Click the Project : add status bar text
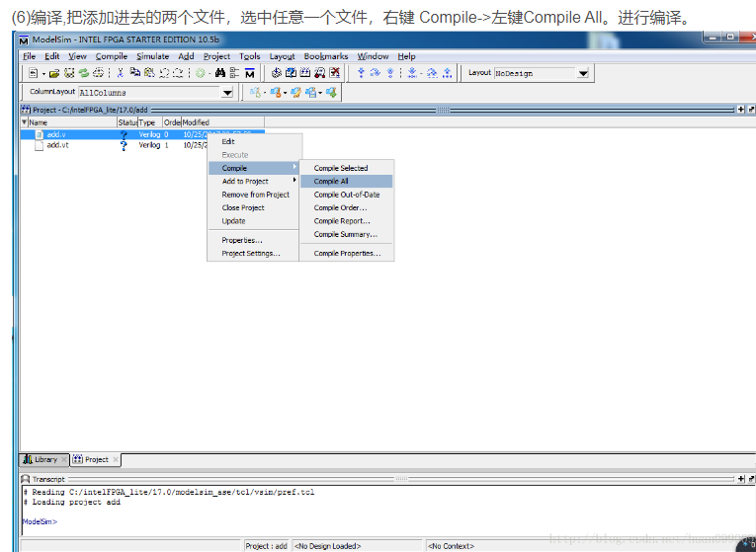 click(x=266, y=546)
